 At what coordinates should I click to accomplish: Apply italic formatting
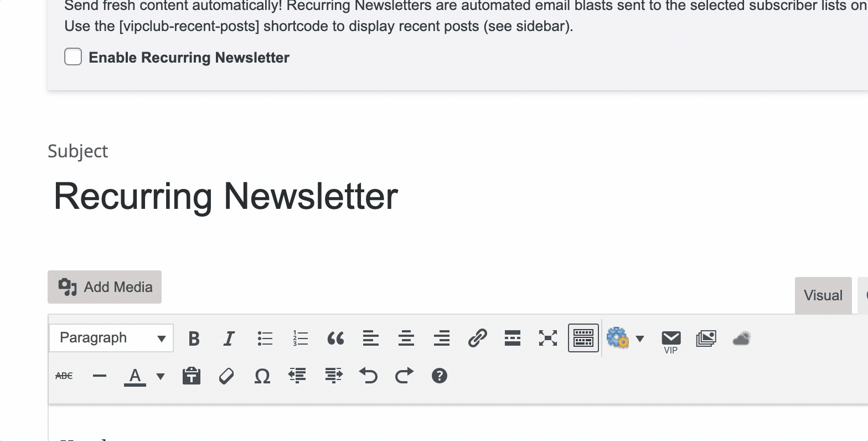pos(229,338)
